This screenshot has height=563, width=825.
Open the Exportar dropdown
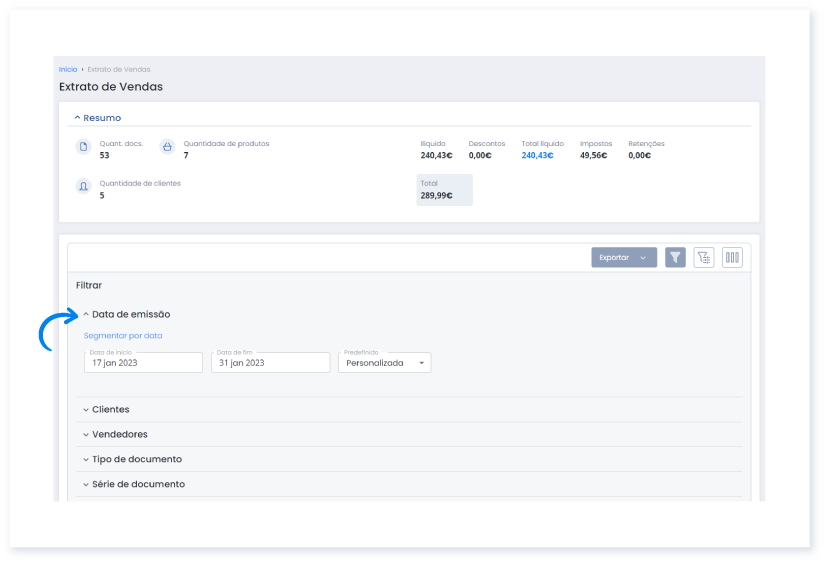(623, 258)
